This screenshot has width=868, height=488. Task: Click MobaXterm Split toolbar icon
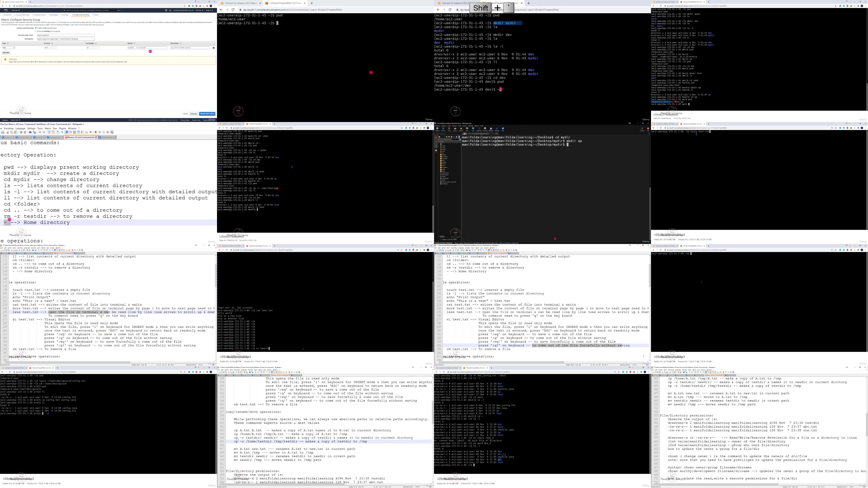tap(473, 129)
